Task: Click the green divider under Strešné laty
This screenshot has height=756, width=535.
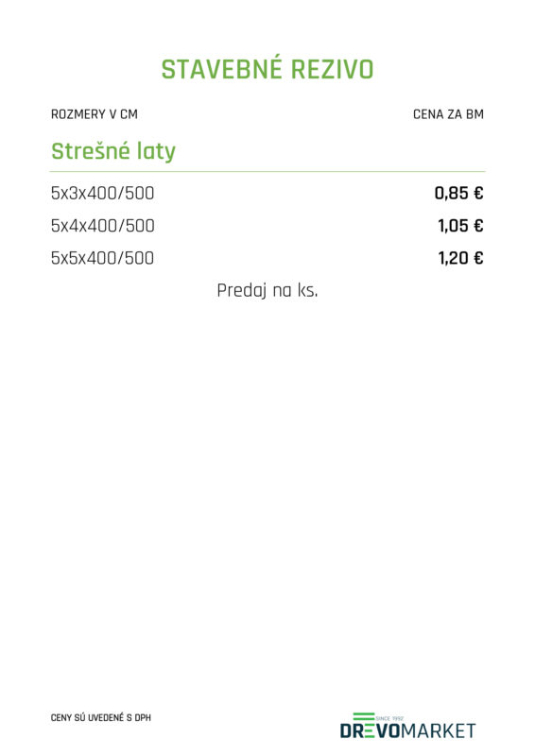Action: pos(267,171)
